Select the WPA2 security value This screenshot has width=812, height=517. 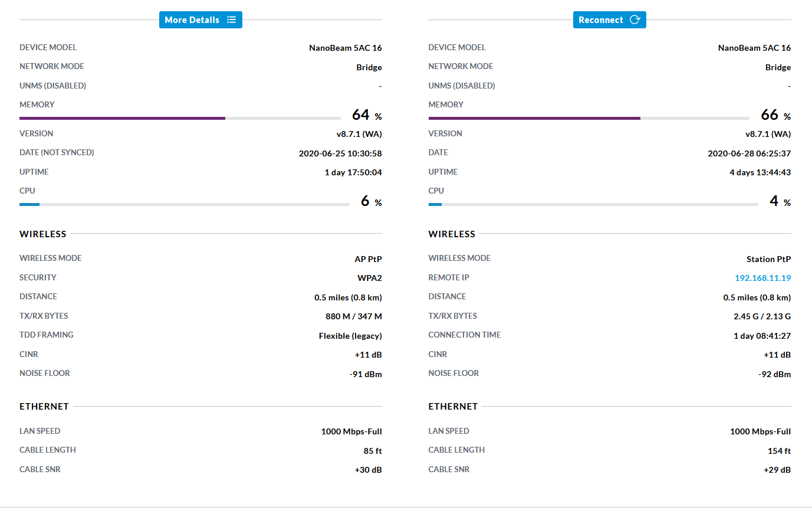point(369,278)
